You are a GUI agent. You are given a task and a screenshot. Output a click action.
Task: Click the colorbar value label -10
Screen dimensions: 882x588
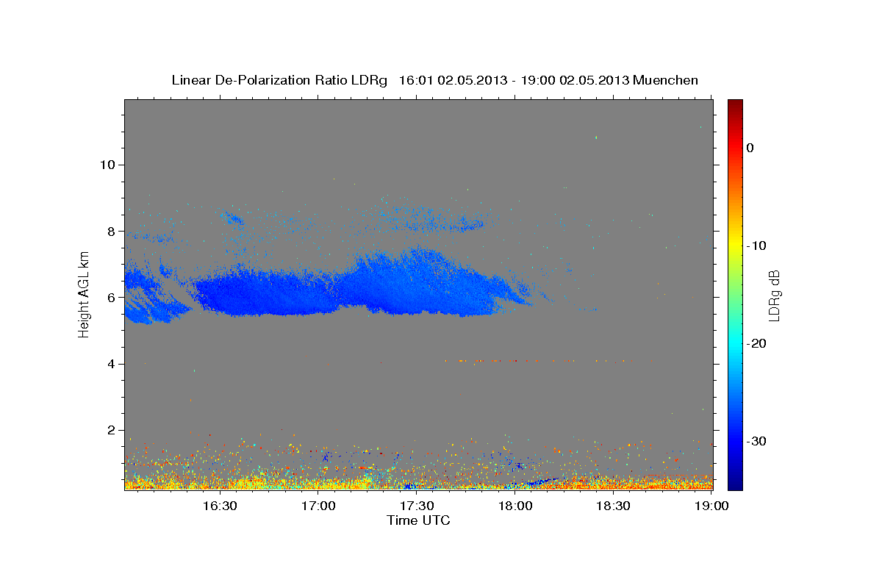tap(756, 245)
